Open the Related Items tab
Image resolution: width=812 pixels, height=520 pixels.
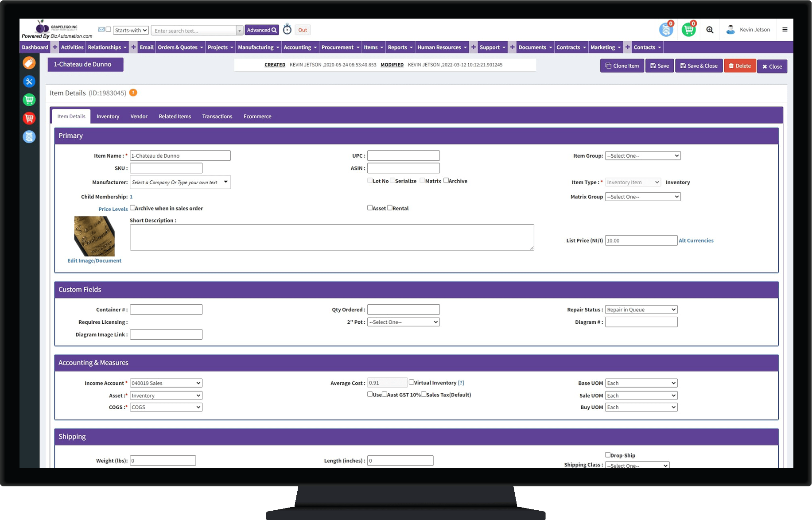click(x=175, y=116)
